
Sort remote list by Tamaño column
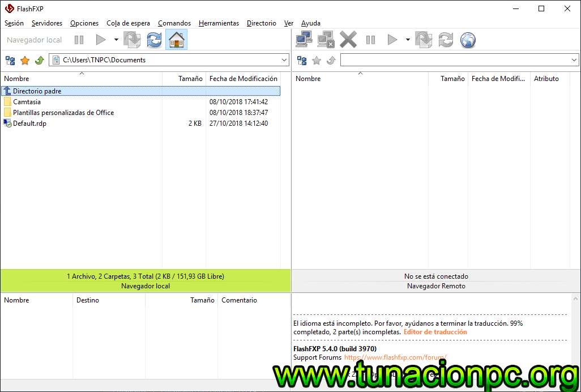pyautogui.click(x=448, y=78)
